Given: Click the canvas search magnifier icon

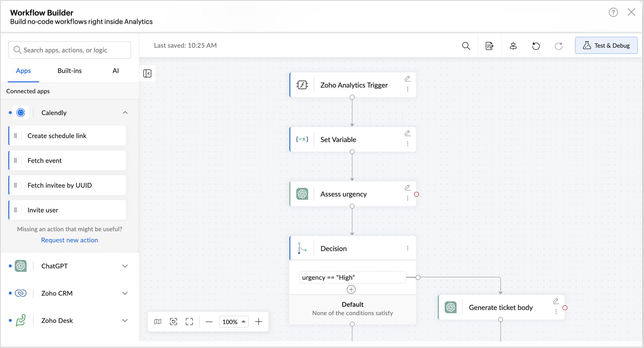Looking at the screenshot, I should (x=466, y=46).
